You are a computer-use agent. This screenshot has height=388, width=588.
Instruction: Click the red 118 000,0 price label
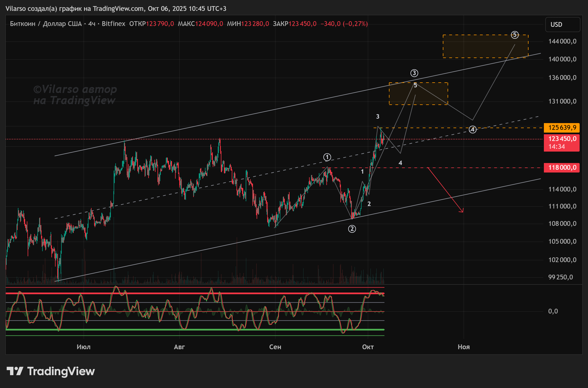(561, 167)
